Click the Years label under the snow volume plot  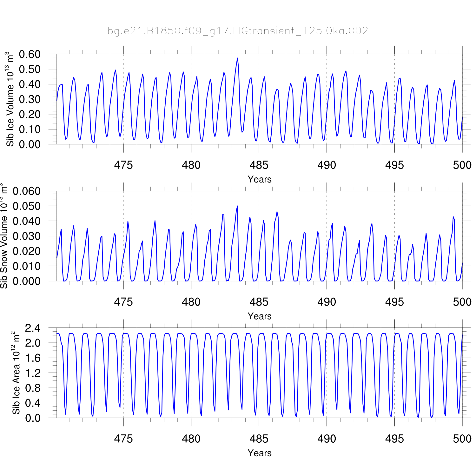click(x=259, y=316)
